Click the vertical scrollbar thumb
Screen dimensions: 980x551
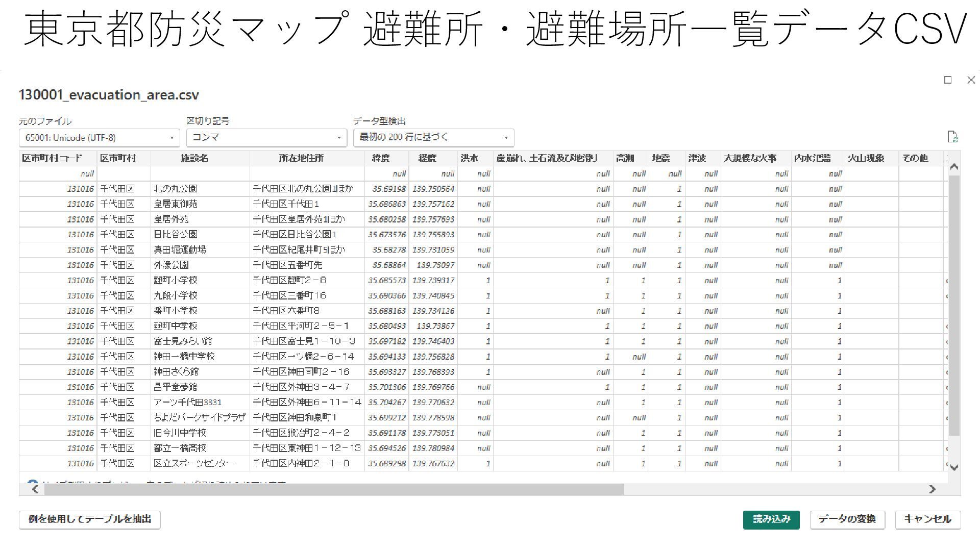954,306
